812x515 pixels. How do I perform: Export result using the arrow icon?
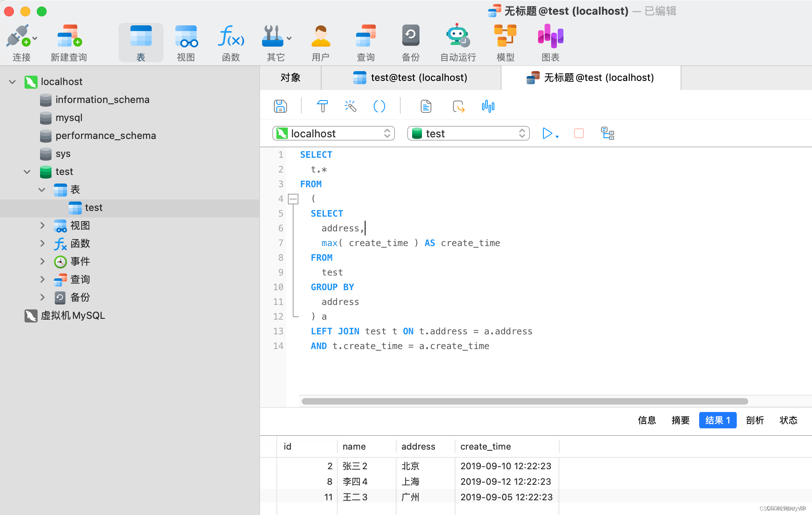click(x=459, y=106)
